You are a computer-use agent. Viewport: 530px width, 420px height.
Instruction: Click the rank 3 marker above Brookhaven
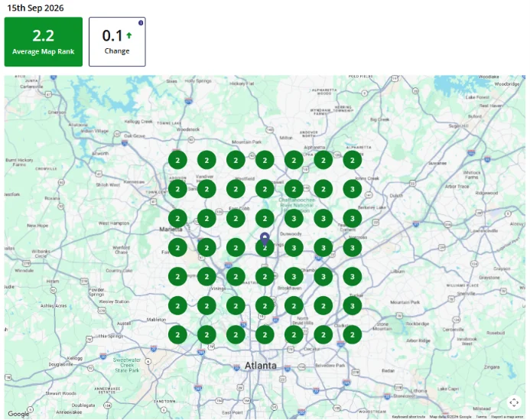click(294, 277)
